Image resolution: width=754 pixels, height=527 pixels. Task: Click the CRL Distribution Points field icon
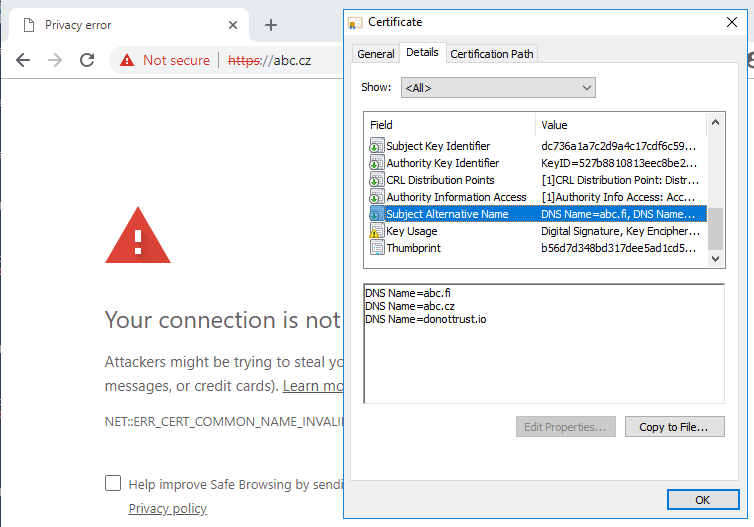377,180
